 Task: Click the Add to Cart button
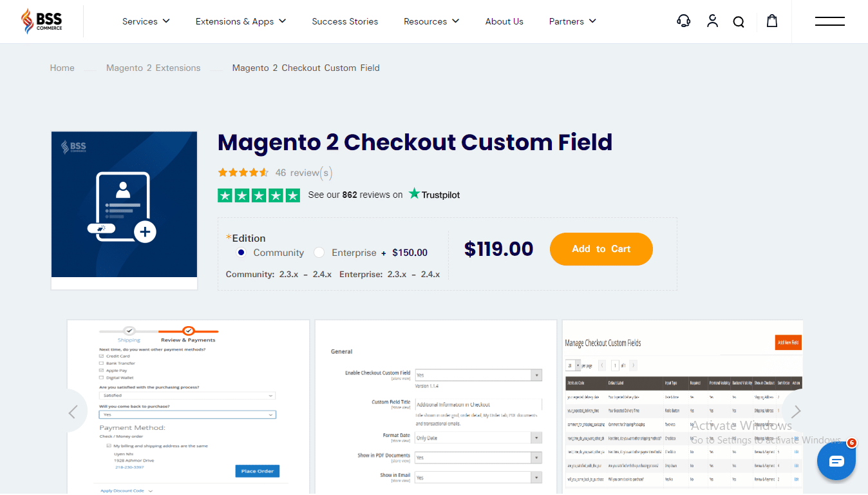(x=601, y=249)
